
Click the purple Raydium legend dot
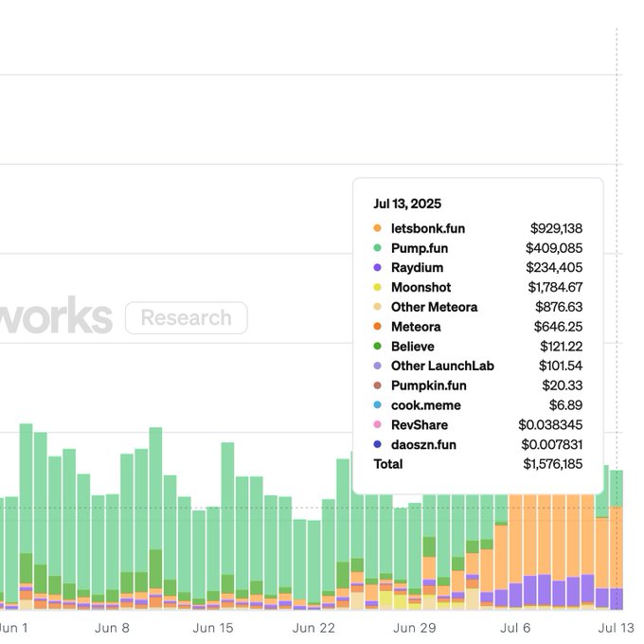pyautogui.click(x=377, y=268)
